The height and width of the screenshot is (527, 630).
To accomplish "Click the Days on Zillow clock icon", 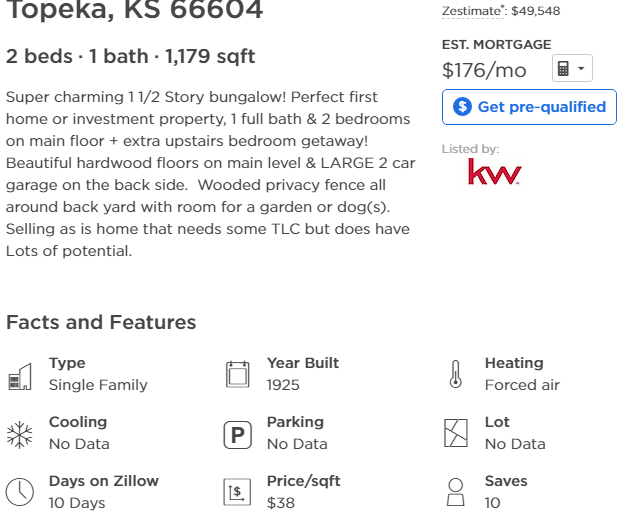I will pyautogui.click(x=20, y=492).
